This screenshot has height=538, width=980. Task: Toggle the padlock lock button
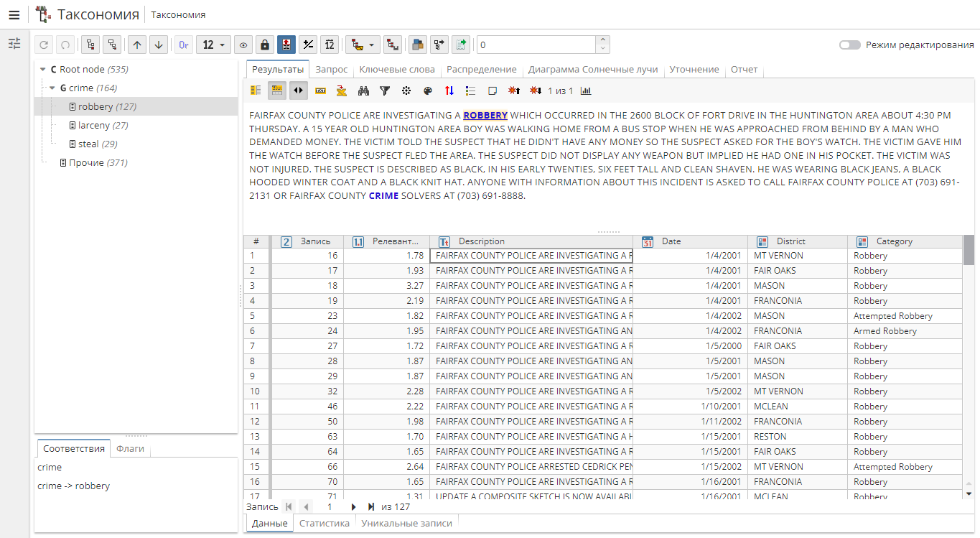(x=265, y=45)
